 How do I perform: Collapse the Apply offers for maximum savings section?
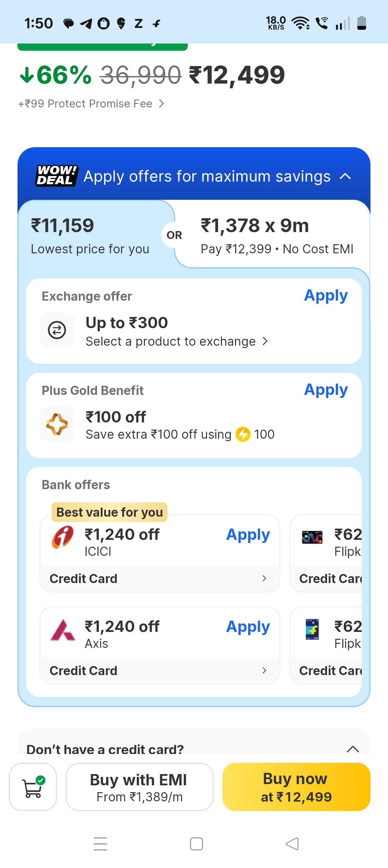tap(345, 176)
